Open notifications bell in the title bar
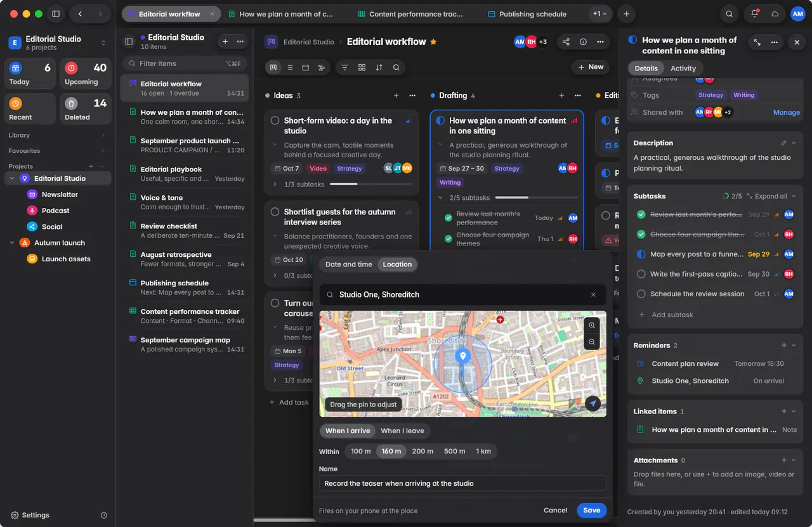Viewport: 812px width, 527px height. 755,14
